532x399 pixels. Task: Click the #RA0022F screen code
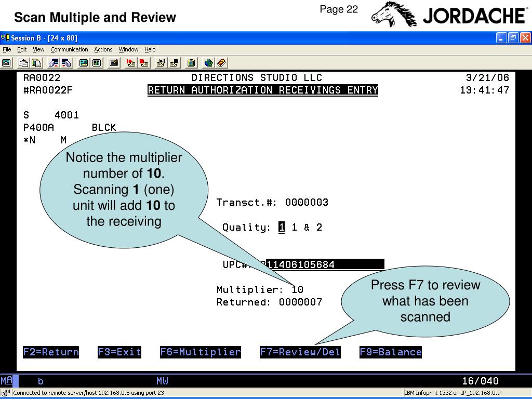[x=48, y=90]
